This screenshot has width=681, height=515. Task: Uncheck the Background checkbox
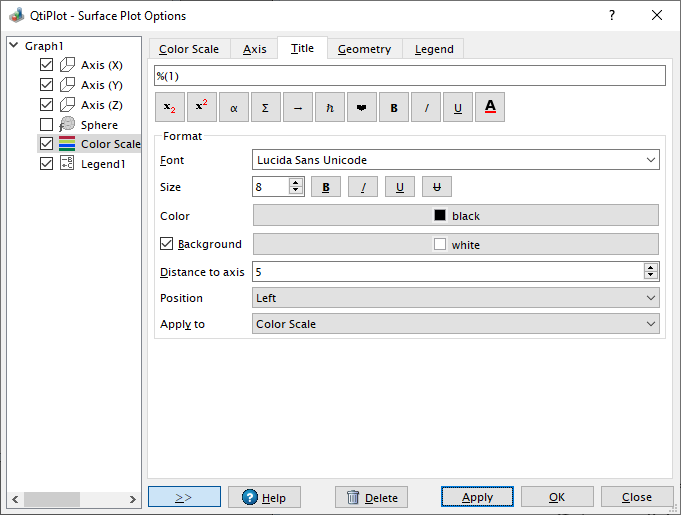pyautogui.click(x=167, y=243)
